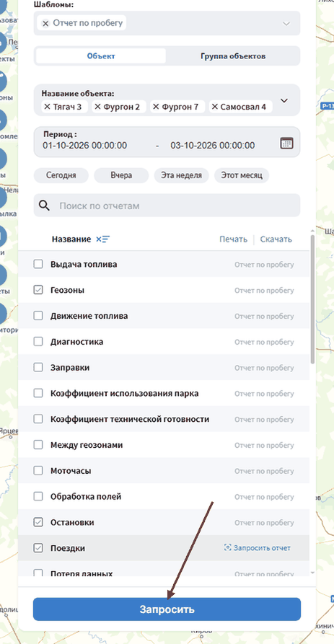334x644 pixels.
Task: Check the Выдача топлива checkbox
Action: [38, 264]
